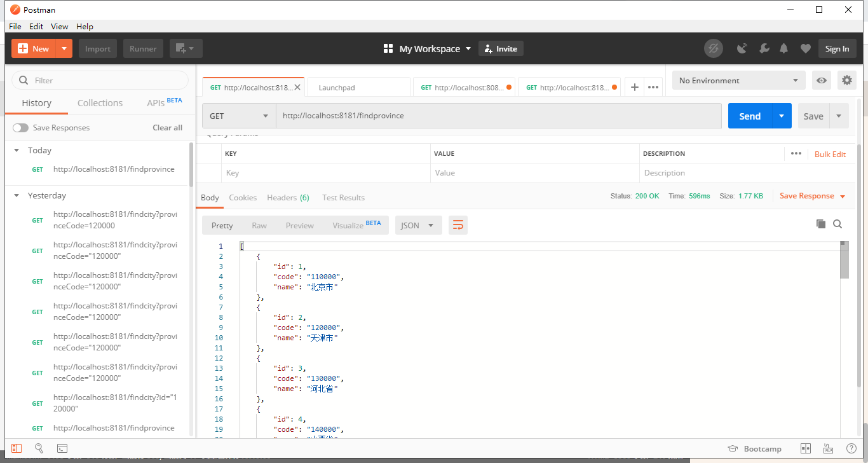This screenshot has width=868, height=463.
Task: Click the Invite button
Action: [x=501, y=48]
